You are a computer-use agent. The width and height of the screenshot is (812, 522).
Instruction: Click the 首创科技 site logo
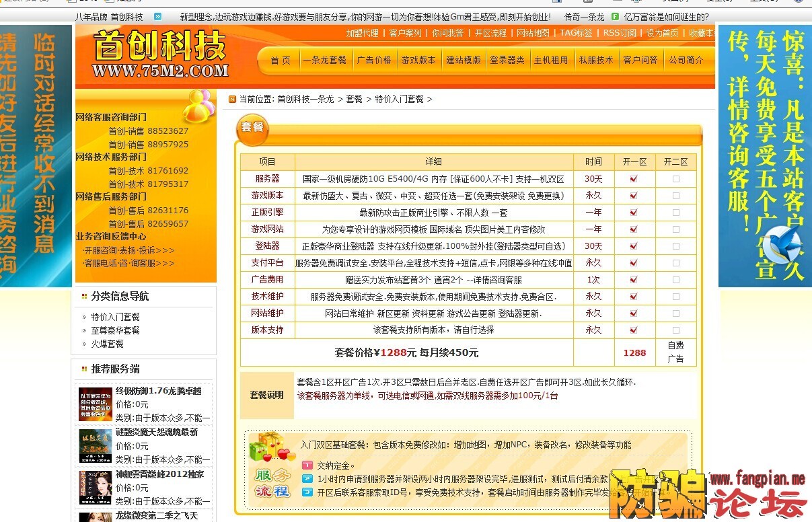click(160, 54)
